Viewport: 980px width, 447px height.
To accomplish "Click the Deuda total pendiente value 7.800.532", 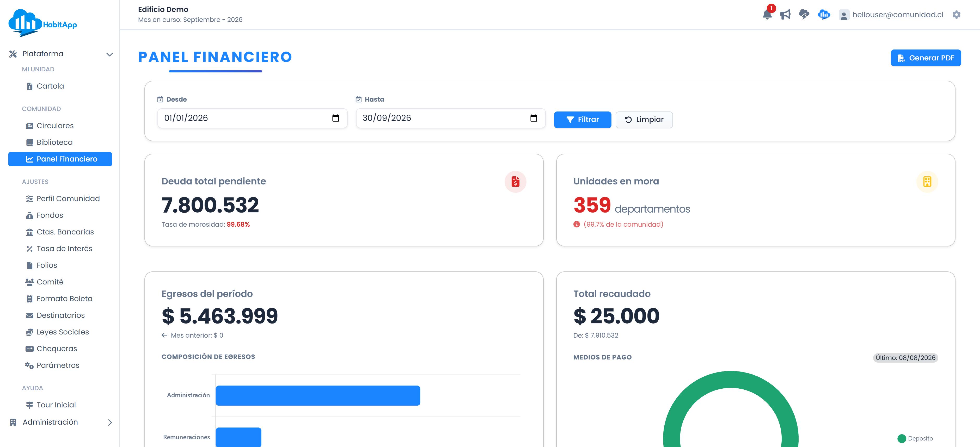I will 210,205.
